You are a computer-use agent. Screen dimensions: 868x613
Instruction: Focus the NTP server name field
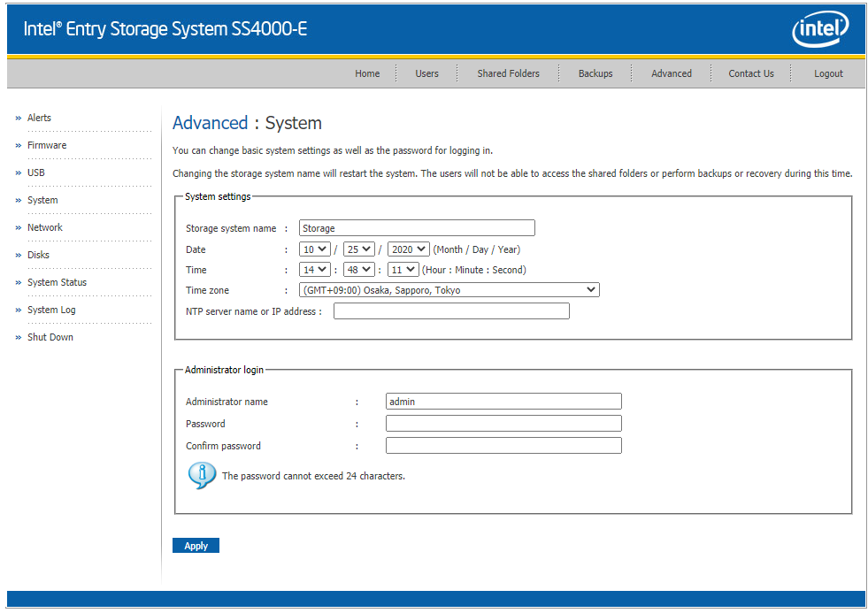tap(451, 311)
